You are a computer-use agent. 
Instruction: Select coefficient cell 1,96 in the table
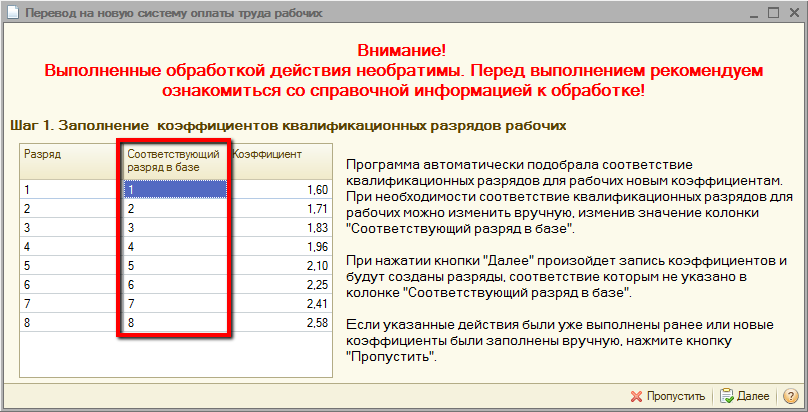pyautogui.click(x=280, y=246)
